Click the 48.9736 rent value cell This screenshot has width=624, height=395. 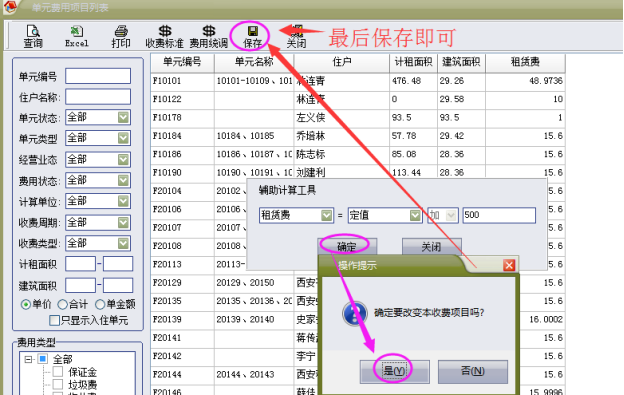tap(525, 81)
